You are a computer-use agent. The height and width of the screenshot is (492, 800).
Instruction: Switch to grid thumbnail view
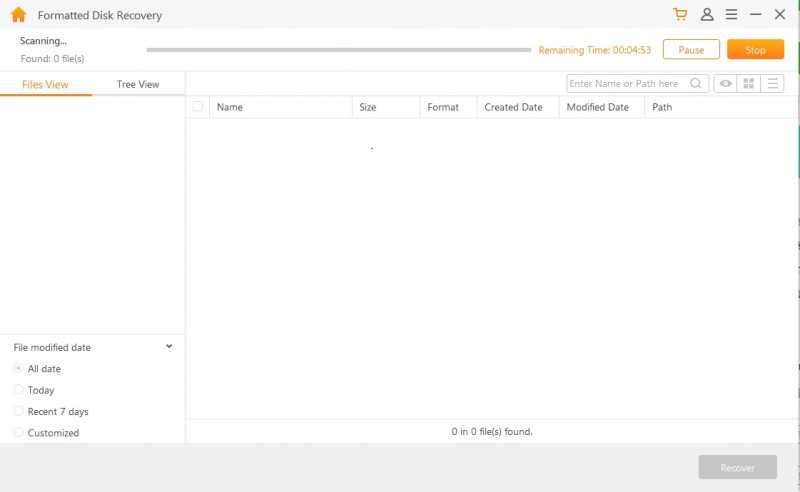click(x=748, y=84)
